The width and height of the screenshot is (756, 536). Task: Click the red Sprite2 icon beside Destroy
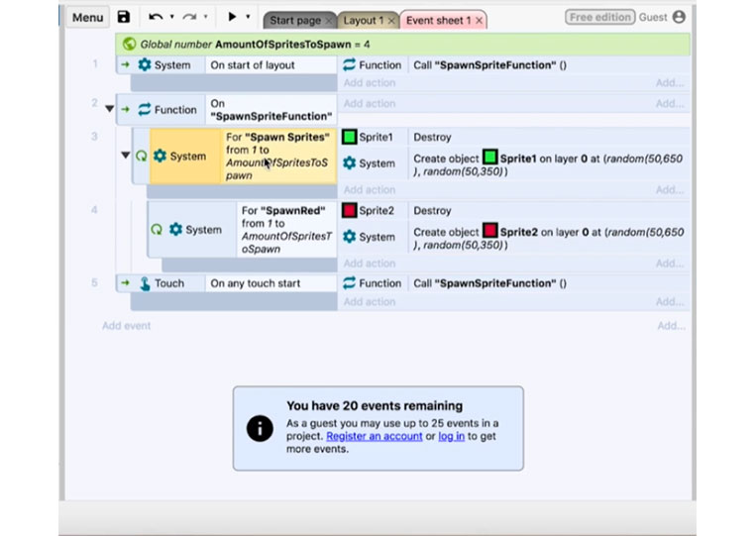(349, 211)
